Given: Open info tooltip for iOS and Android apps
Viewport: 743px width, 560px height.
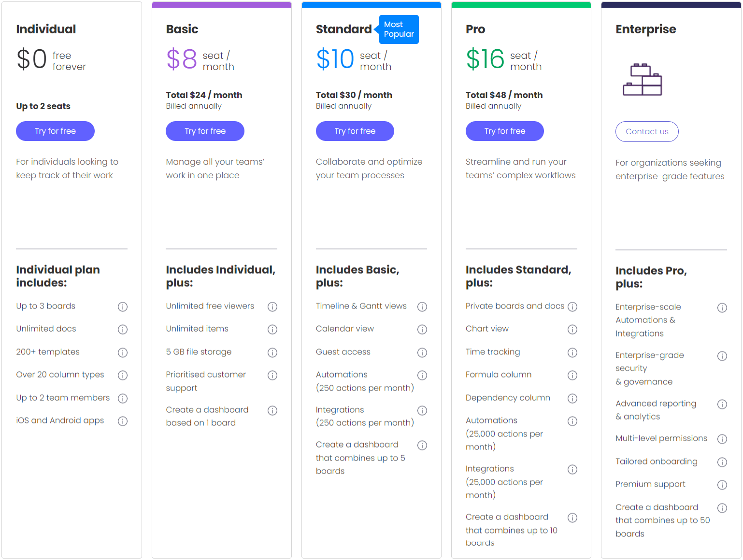Looking at the screenshot, I should (123, 421).
